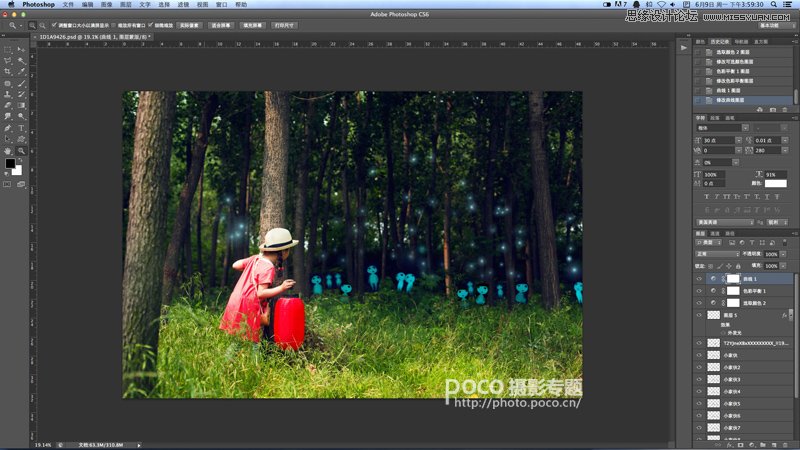Open the 图像 menu
This screenshot has height=450, width=800.
pyautogui.click(x=106, y=4)
